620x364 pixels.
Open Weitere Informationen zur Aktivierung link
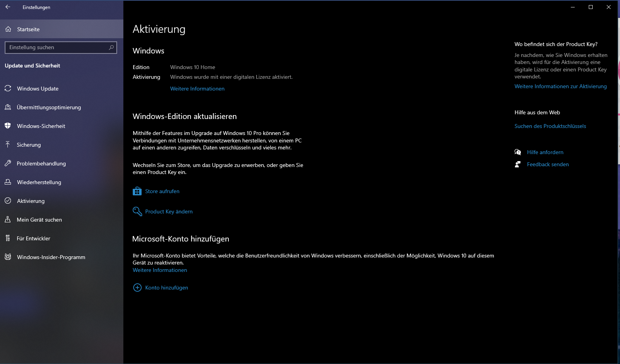coord(561,86)
